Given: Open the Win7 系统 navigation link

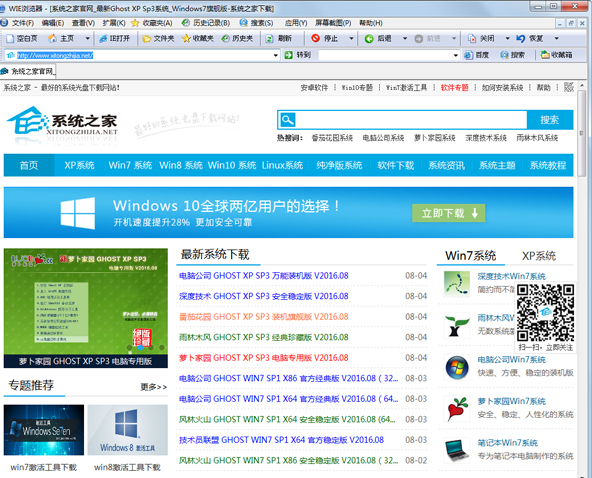Looking at the screenshot, I should [130, 165].
